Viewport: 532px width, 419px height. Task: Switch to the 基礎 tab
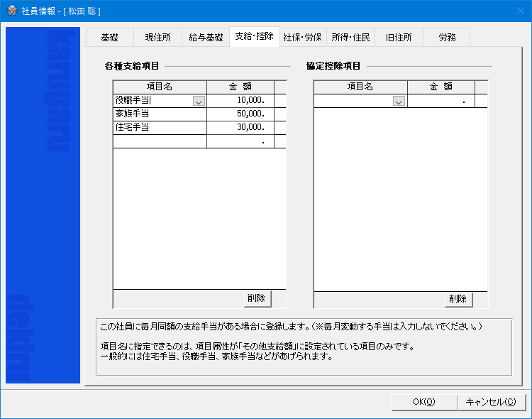(x=109, y=38)
